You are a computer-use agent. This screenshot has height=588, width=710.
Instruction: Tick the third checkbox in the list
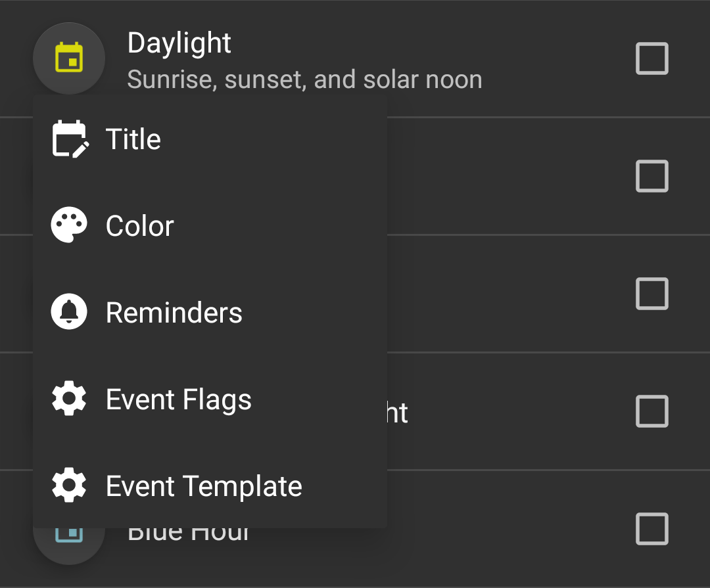coord(651,294)
